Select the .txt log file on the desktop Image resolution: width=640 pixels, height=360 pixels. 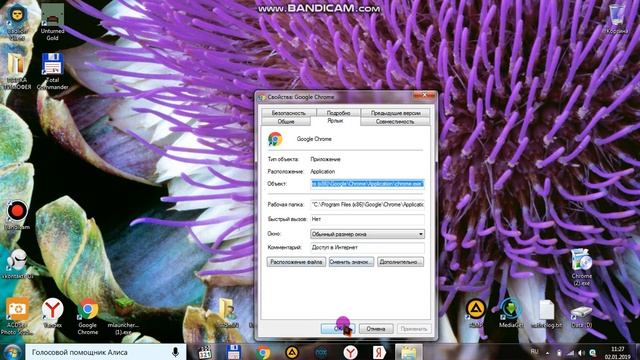(547, 313)
